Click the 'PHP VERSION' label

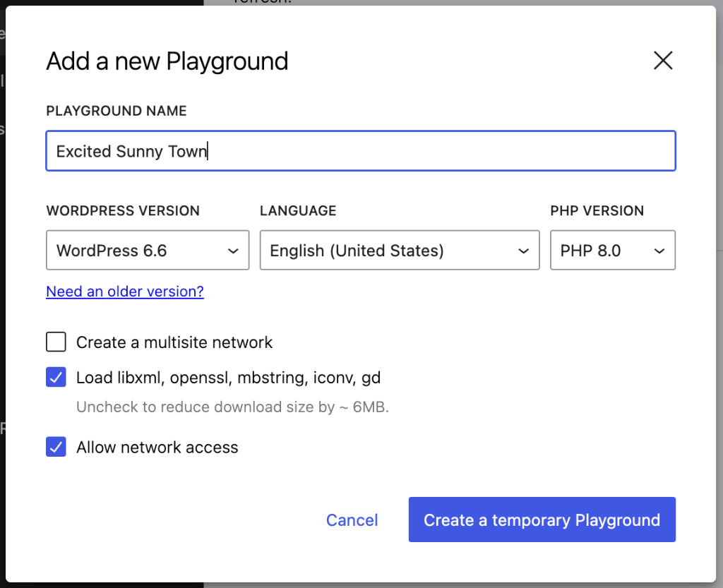pyautogui.click(x=597, y=210)
